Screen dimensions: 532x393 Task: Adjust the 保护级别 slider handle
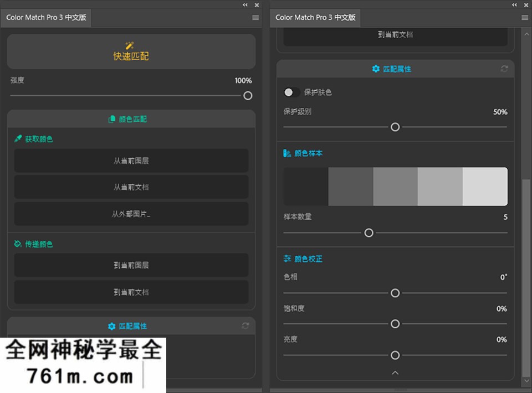tap(395, 127)
